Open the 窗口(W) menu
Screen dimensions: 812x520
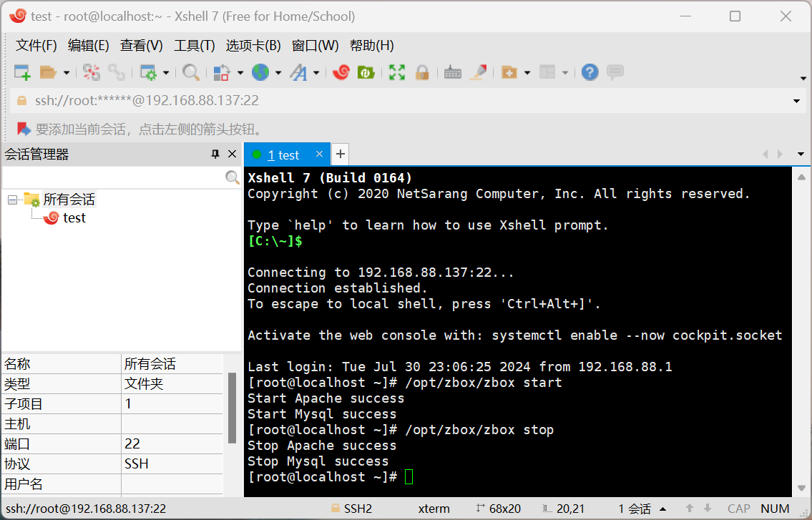(x=315, y=46)
